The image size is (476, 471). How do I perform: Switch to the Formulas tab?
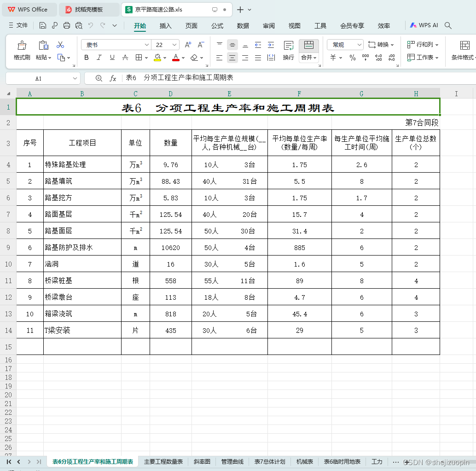pyautogui.click(x=217, y=26)
